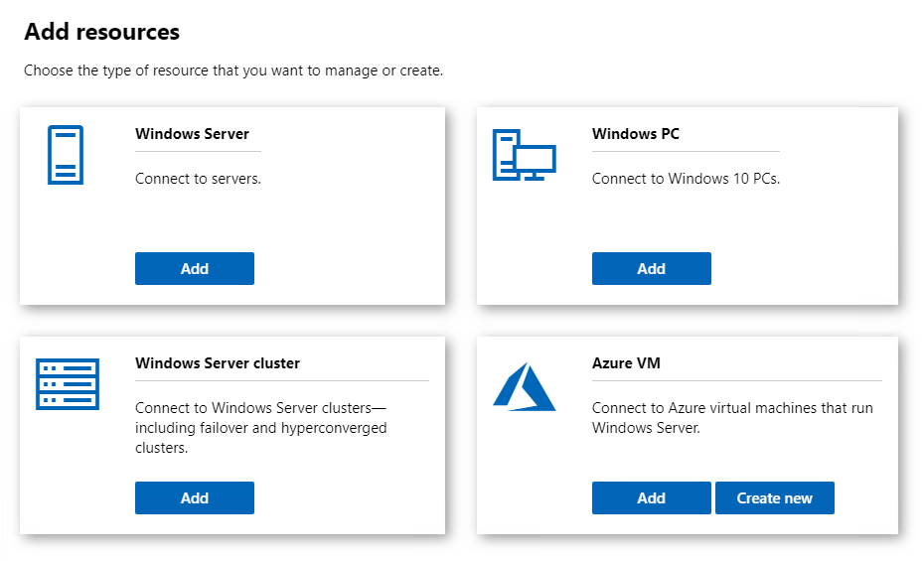
Task: Create new Azure VM
Action: coord(774,498)
